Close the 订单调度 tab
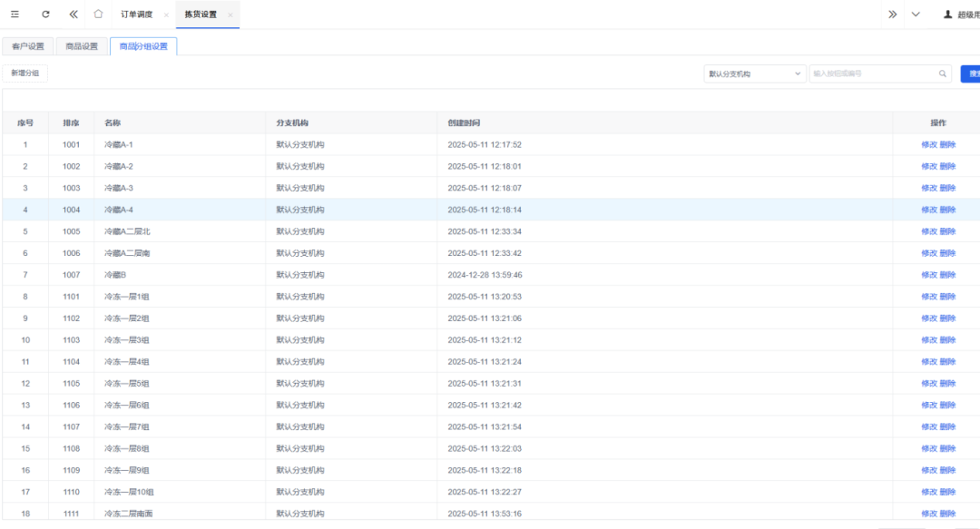This screenshot has width=980, height=529. pos(166,15)
